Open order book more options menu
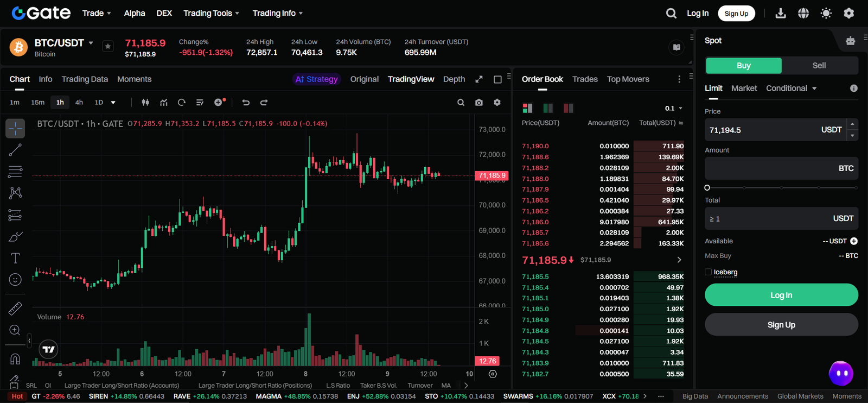This screenshot has height=403, width=868. tap(679, 79)
